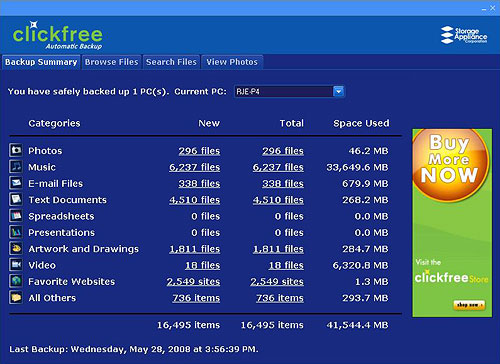Image resolution: width=500 pixels, height=364 pixels.
Task: Click the Storage Appliance Corporation logo
Action: [464, 35]
